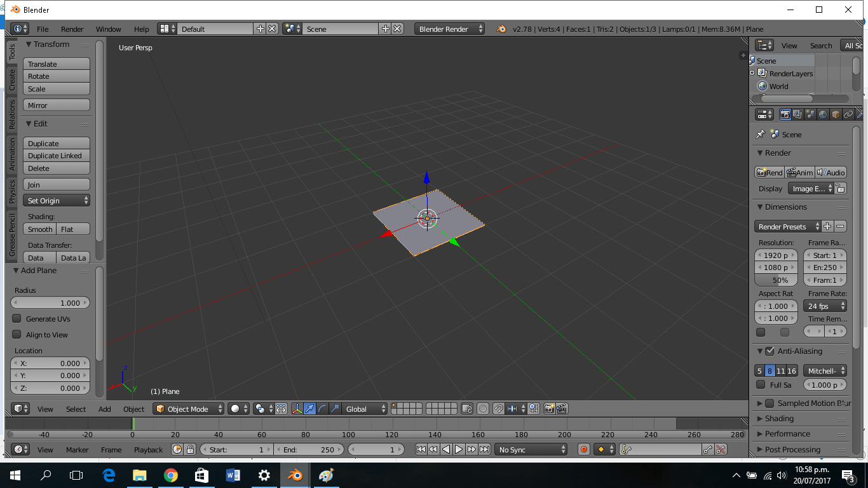Click the pin icon beside Scene
The width and height of the screenshot is (868, 488).
pos(760,135)
